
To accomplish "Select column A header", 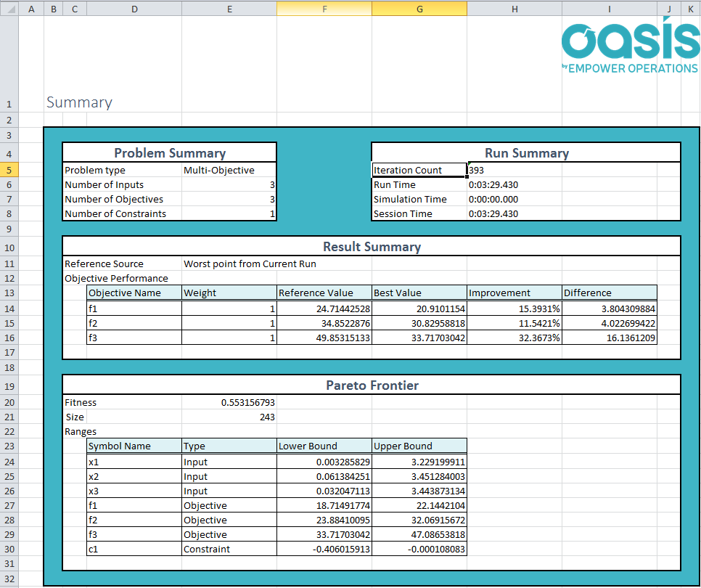I will click(31, 9).
